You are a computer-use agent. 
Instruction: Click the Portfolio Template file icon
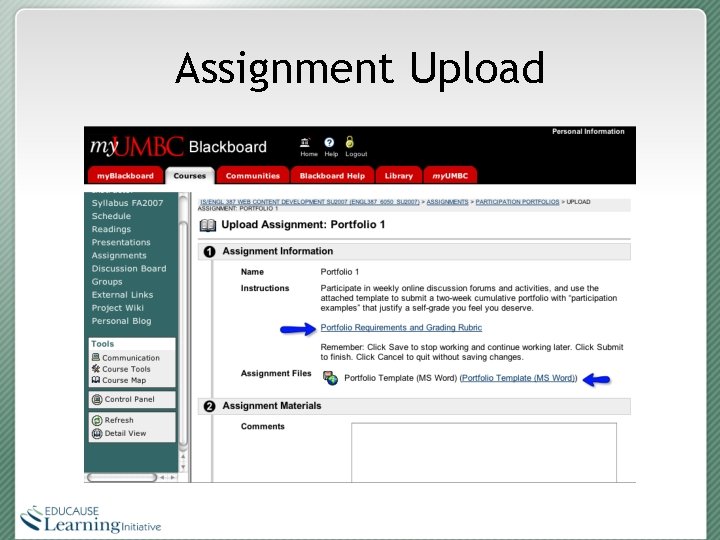click(x=330, y=378)
